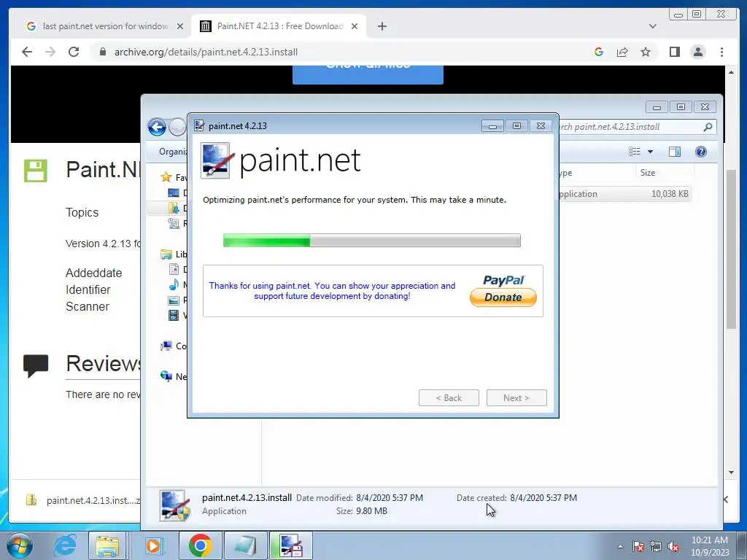Click the installer progress bar

[x=371, y=241]
